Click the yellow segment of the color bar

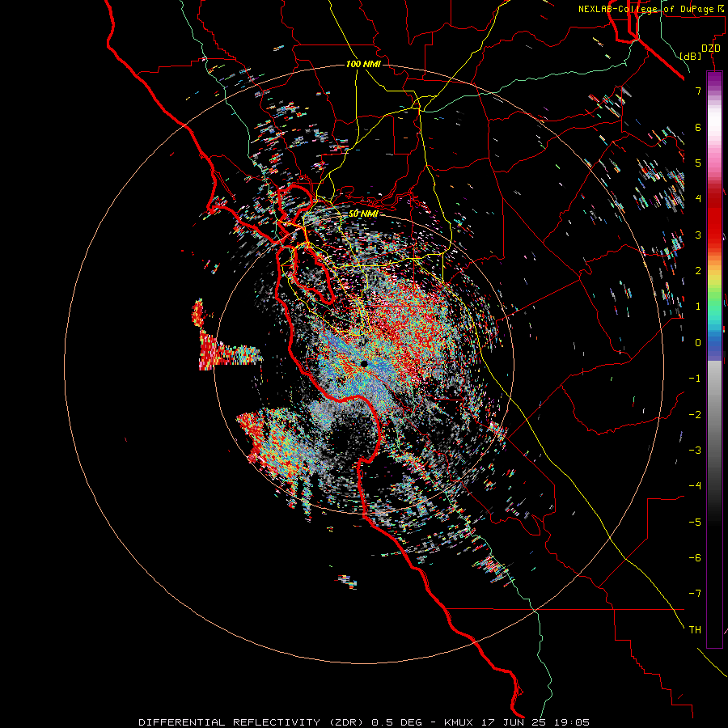714,277
